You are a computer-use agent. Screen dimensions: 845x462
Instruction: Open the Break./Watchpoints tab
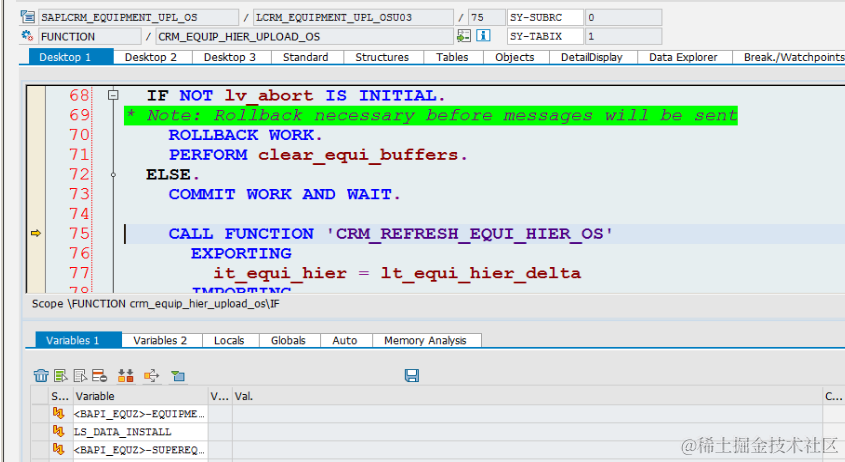click(x=791, y=57)
